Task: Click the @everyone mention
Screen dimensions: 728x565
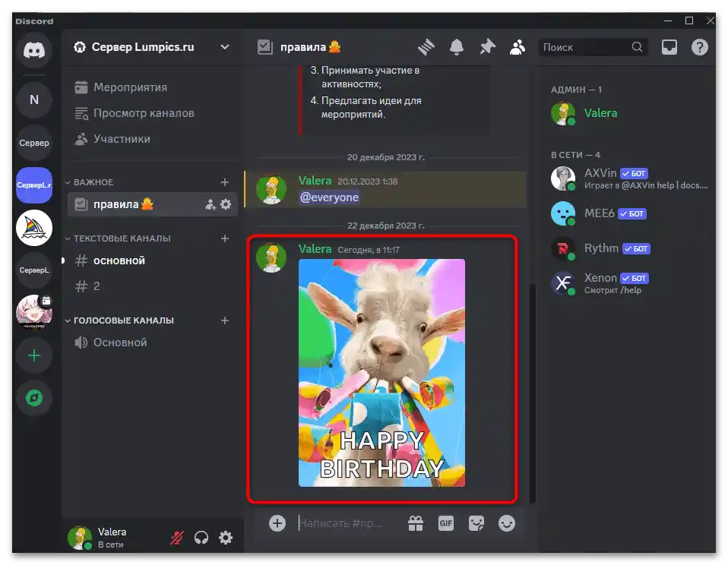Action: (329, 197)
